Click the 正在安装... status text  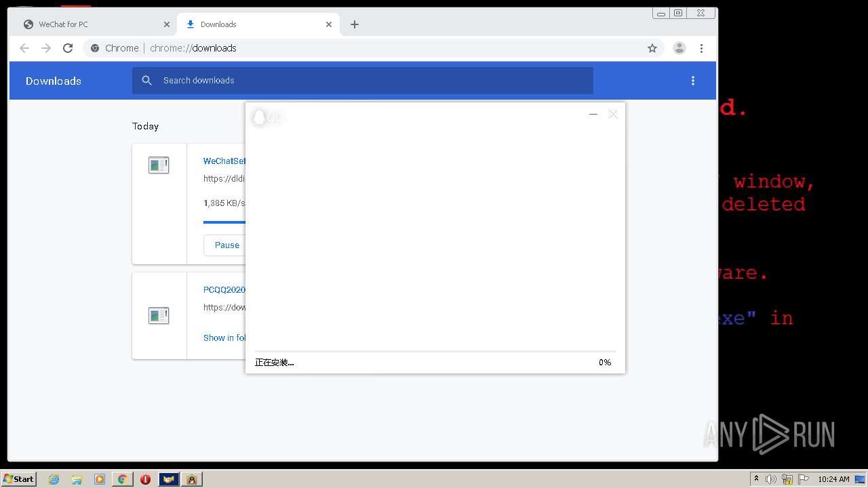275,363
